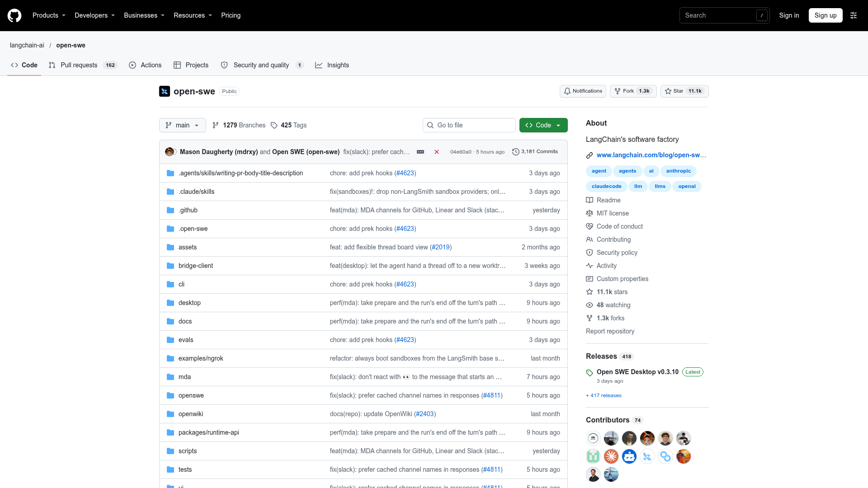Fork the repository via Fork button
The image size is (868, 488).
(633, 91)
